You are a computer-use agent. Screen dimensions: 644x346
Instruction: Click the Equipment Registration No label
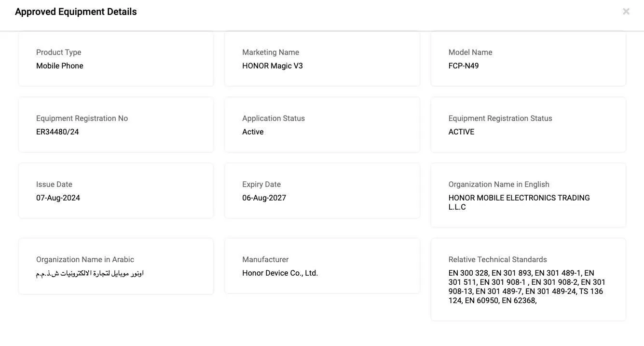pyautogui.click(x=82, y=119)
